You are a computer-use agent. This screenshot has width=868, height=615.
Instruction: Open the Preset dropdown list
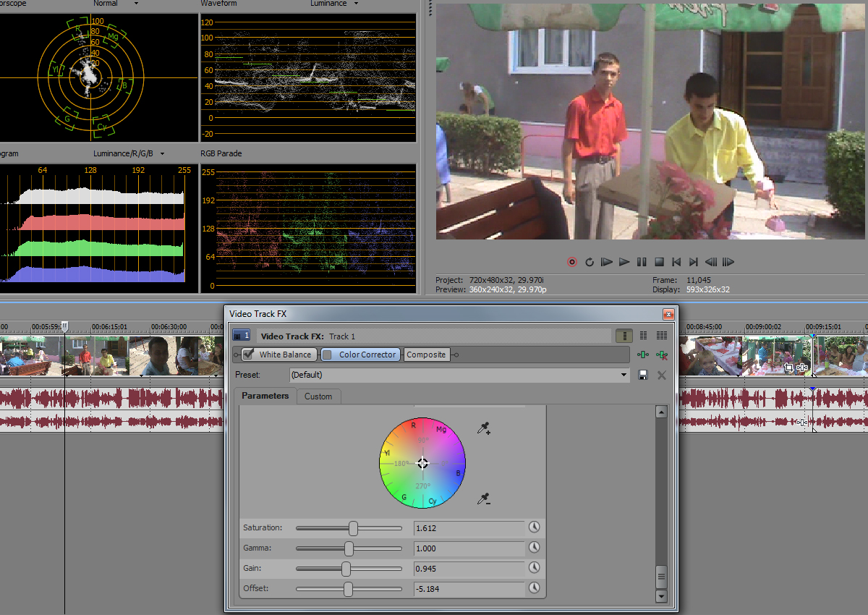(x=625, y=375)
